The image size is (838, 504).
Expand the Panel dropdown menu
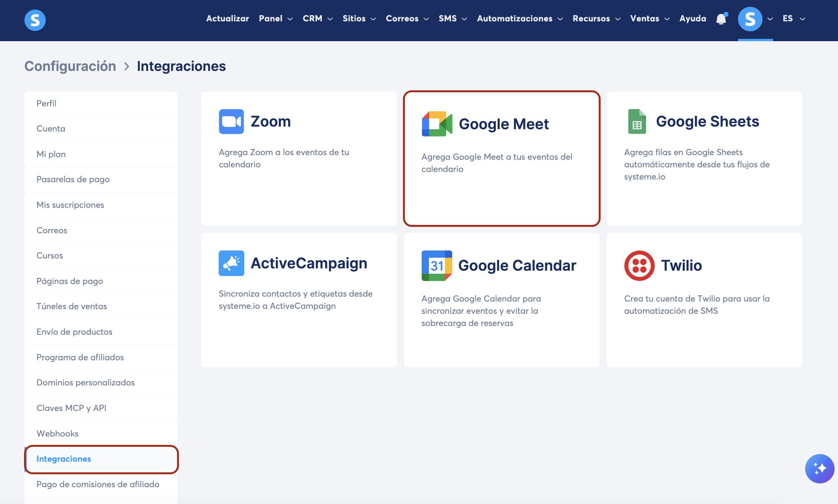coord(276,19)
